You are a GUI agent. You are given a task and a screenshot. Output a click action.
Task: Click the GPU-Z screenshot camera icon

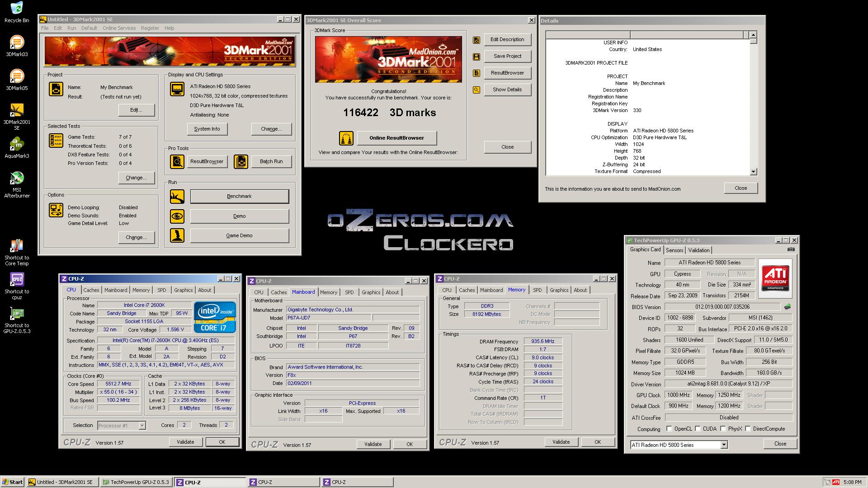tap(791, 249)
